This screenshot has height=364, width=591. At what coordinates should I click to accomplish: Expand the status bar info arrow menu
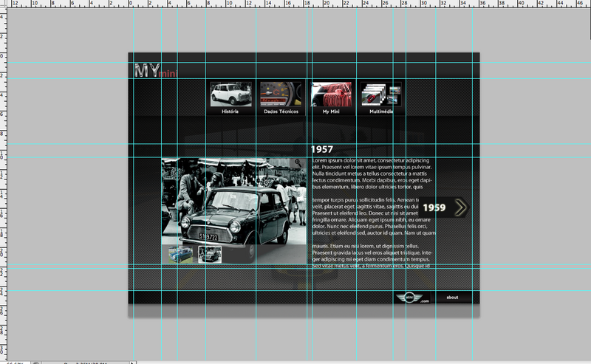tap(132, 362)
